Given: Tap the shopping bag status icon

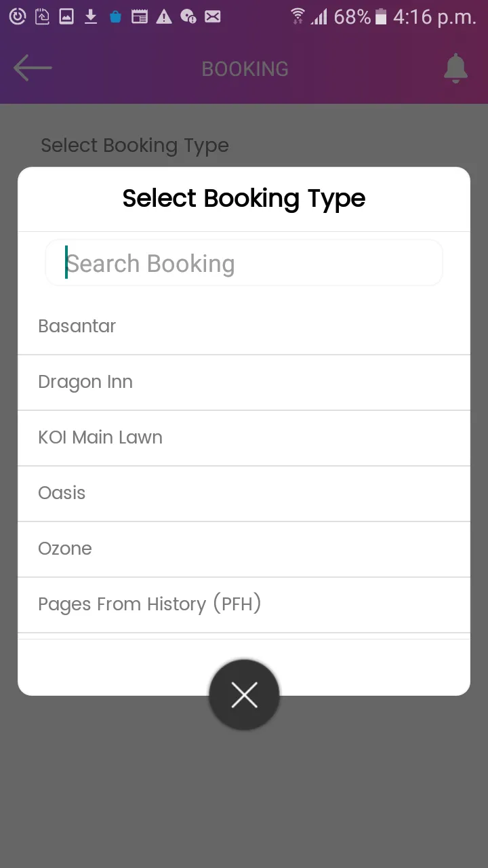Looking at the screenshot, I should [115, 16].
